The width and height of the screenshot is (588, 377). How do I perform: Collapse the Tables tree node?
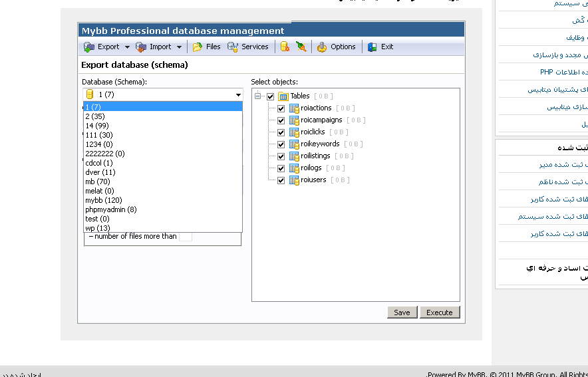(258, 96)
